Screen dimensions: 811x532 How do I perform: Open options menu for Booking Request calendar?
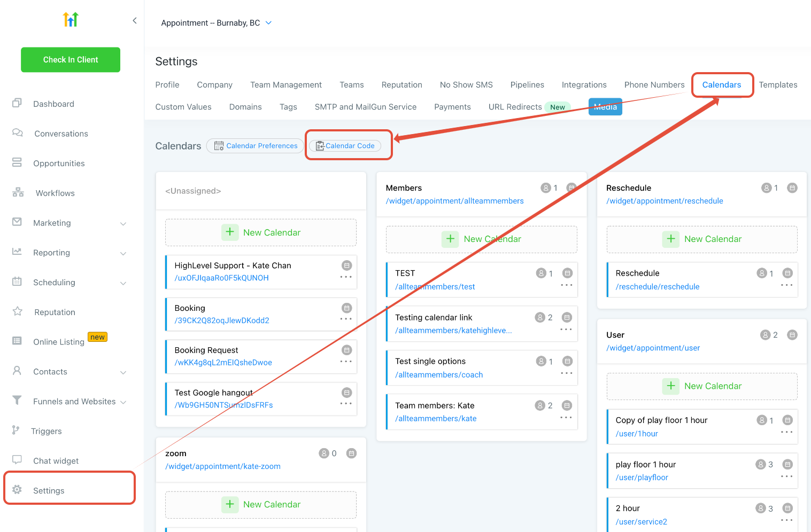(x=346, y=362)
